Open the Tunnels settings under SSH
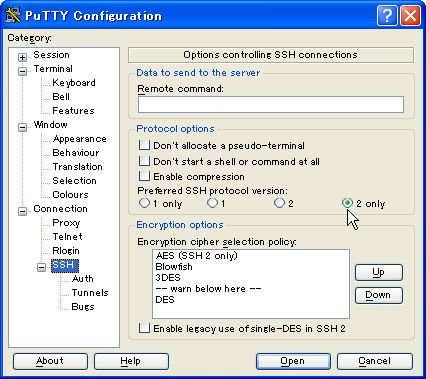Image resolution: width=426 pixels, height=379 pixels. point(90,293)
